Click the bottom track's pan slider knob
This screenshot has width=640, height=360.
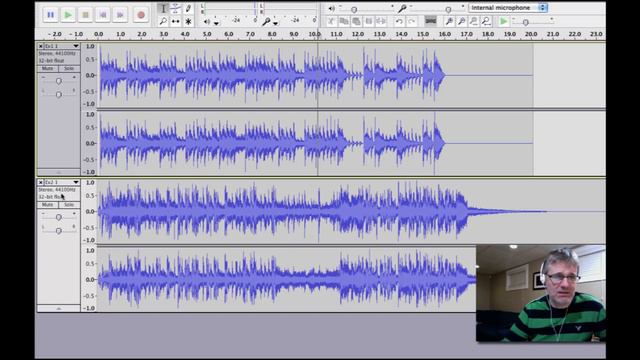click(x=59, y=231)
